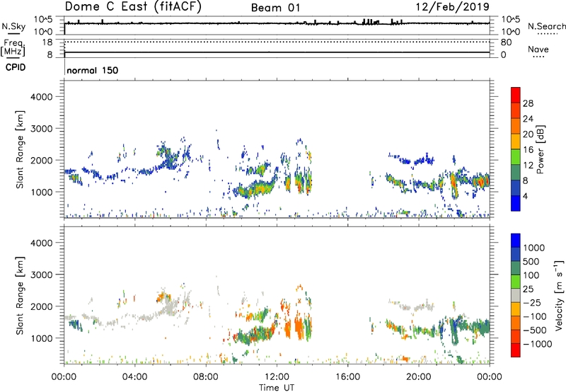
Task: Click the dotted Nave line in frequency panel
Action: click(x=277, y=42)
